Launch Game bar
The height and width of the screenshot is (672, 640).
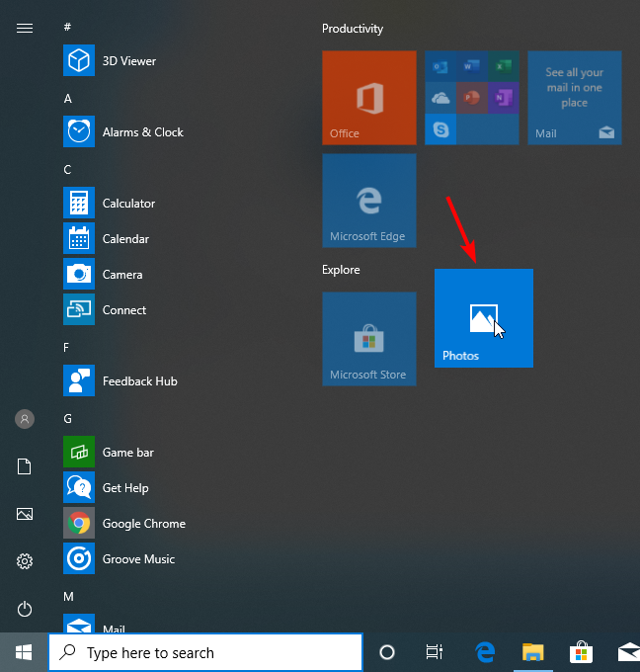click(109, 452)
